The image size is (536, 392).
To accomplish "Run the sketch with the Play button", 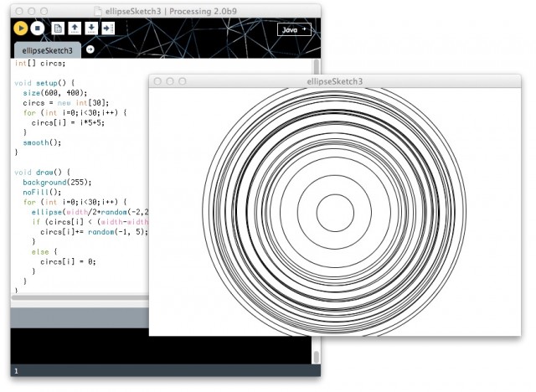I will (20, 28).
